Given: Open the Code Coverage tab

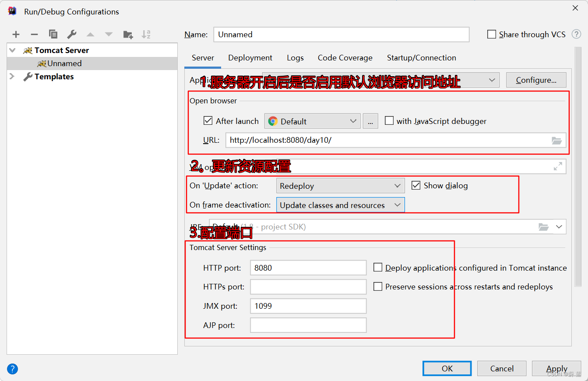Looking at the screenshot, I should [x=345, y=58].
